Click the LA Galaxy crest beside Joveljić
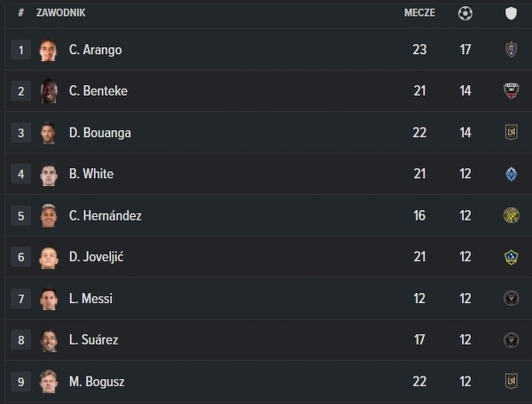Viewport: 532px width, 404px height. click(x=510, y=257)
